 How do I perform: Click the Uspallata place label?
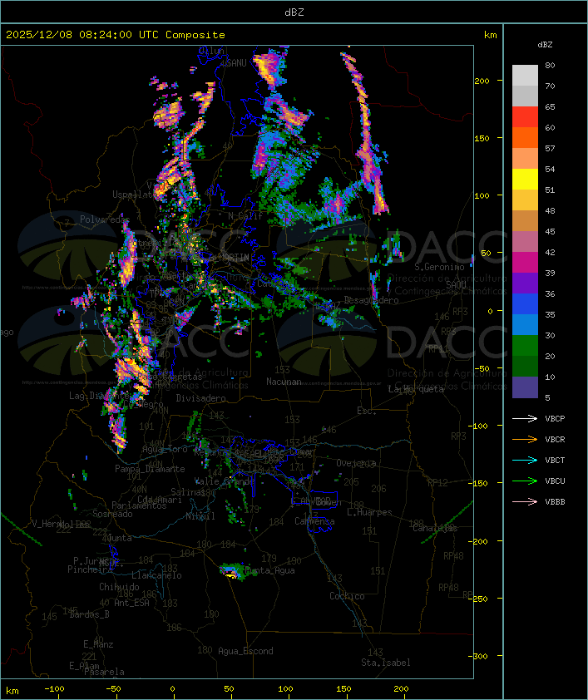[134, 195]
